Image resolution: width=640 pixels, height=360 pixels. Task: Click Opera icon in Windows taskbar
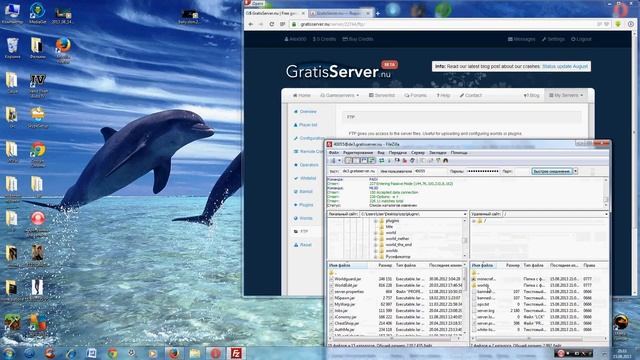click(216, 353)
